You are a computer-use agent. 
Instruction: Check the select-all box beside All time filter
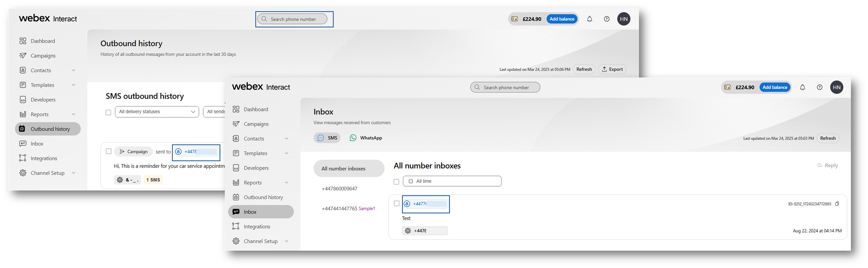coord(396,182)
